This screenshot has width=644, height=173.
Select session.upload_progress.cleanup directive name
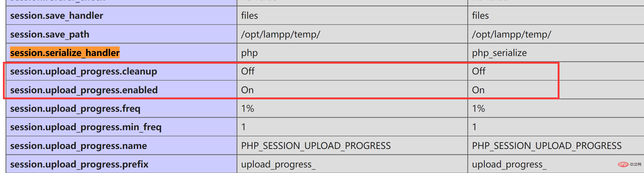83,72
